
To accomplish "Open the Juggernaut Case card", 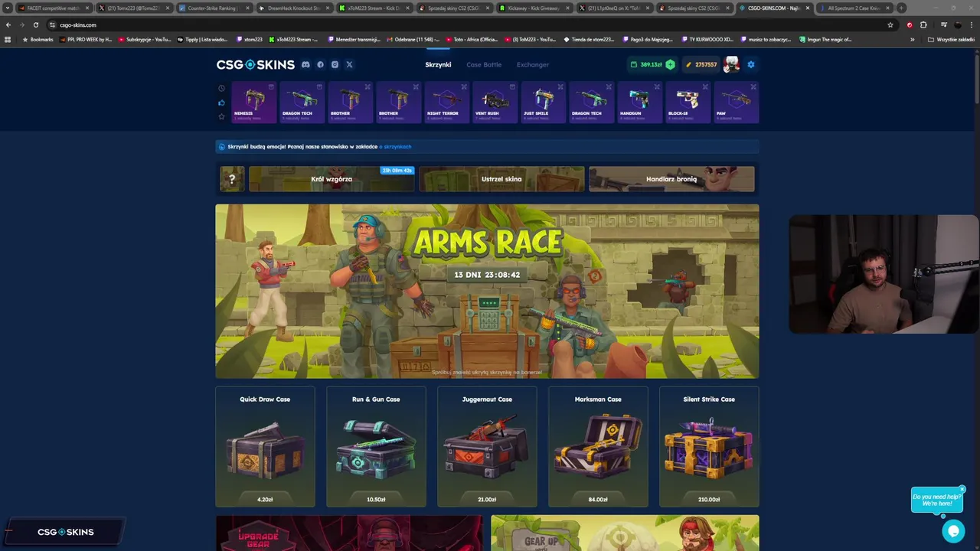I will pos(487,447).
